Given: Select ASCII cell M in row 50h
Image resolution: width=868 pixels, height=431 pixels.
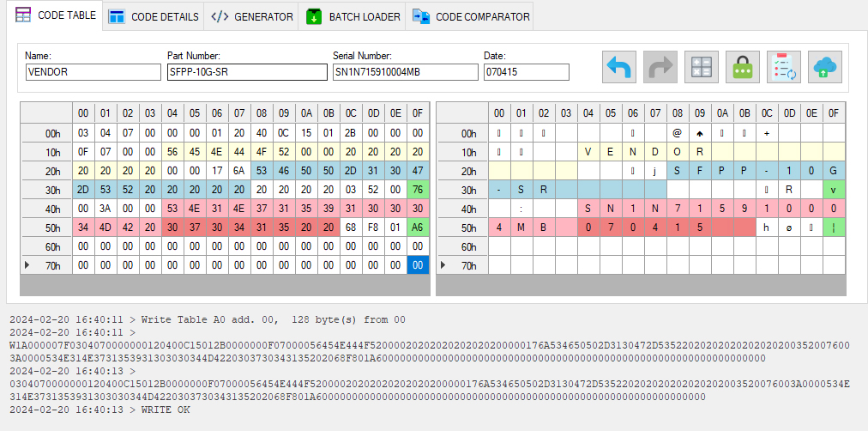Looking at the screenshot, I should (x=521, y=228).
